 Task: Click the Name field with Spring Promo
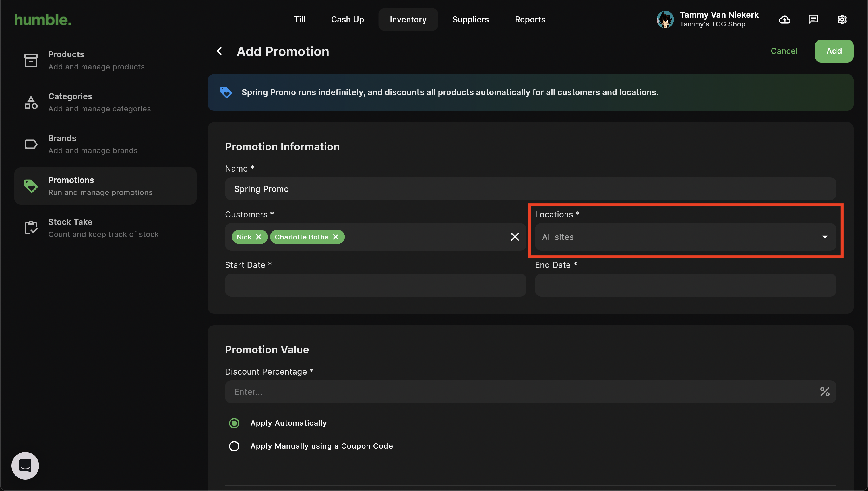click(530, 189)
